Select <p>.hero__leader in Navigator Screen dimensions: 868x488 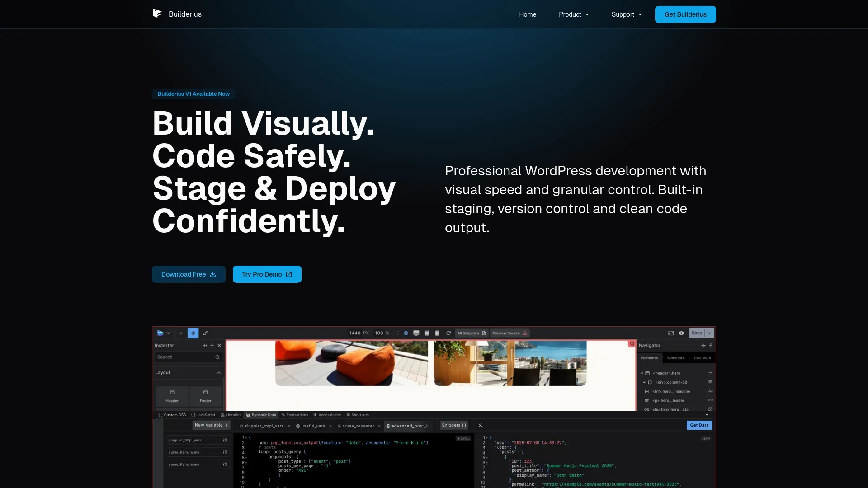coord(668,400)
